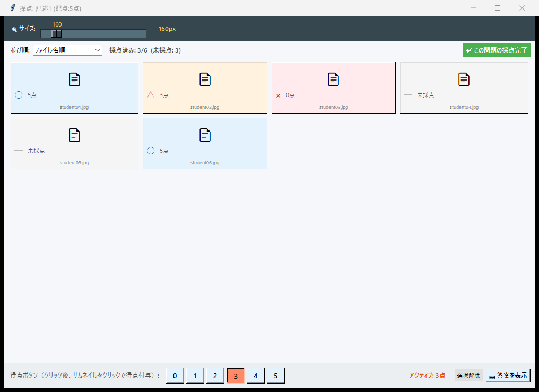
Task: Click the document icon for student06.jpg
Action: coord(205,135)
